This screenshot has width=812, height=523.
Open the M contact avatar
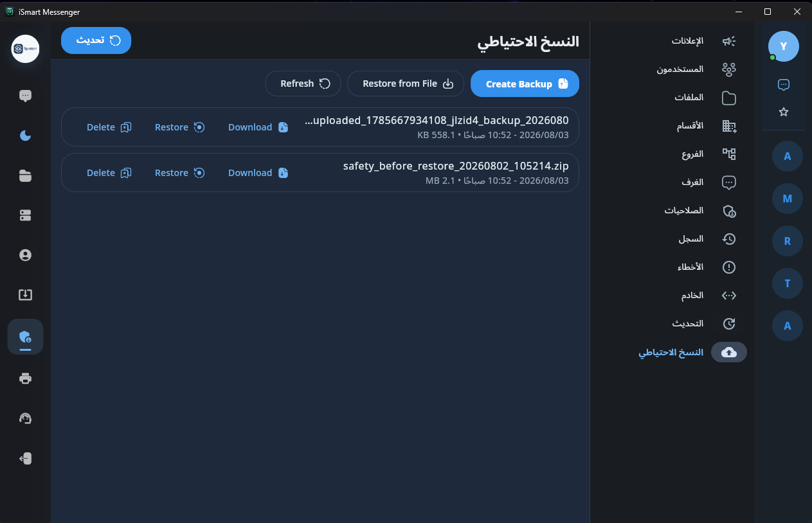pos(787,199)
